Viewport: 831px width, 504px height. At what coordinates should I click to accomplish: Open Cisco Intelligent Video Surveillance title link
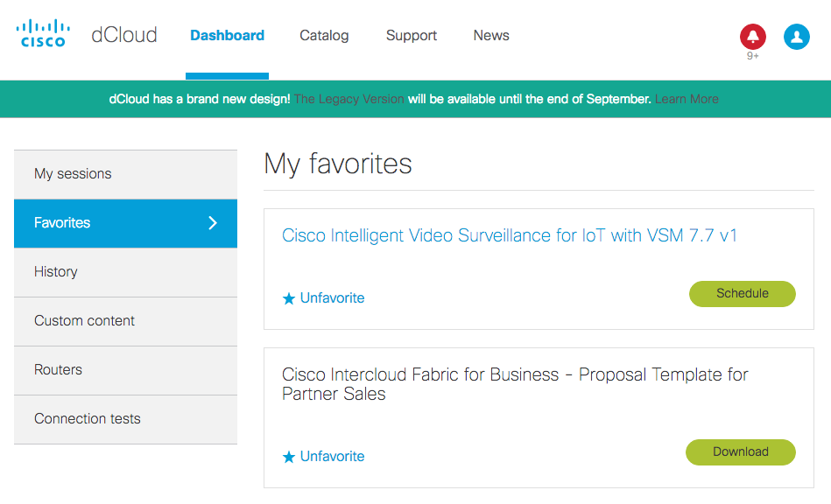[509, 235]
